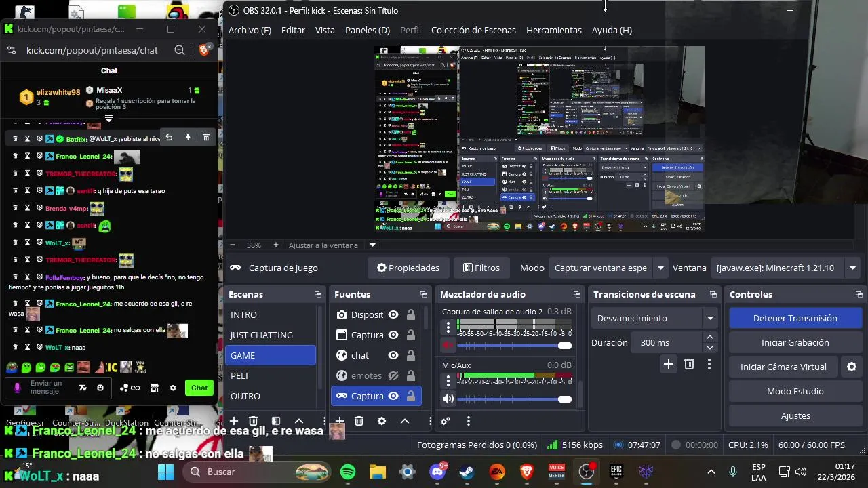The image size is (868, 488).
Task: Undock the Escenas panel with its float icon
Action: [x=318, y=294]
